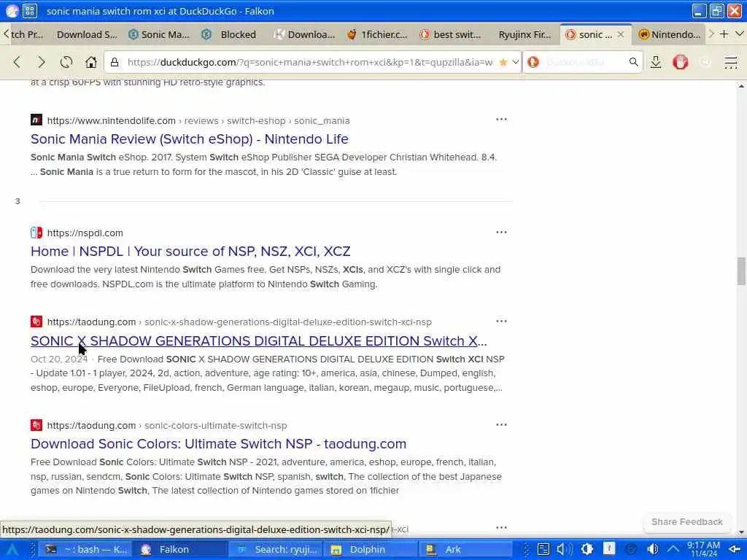Open 'SONIC X SHADOW GENERATIONS' result link
Screen dimensions: 747x560
coord(259,341)
